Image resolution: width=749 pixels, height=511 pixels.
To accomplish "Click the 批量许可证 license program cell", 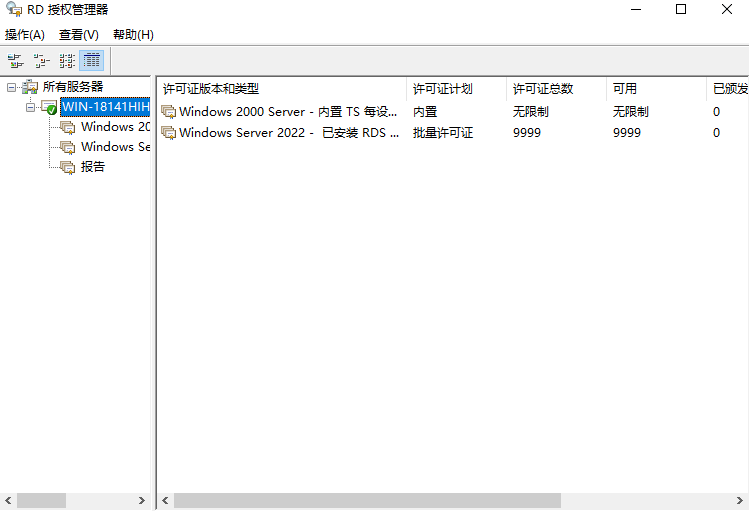I will click(x=443, y=132).
